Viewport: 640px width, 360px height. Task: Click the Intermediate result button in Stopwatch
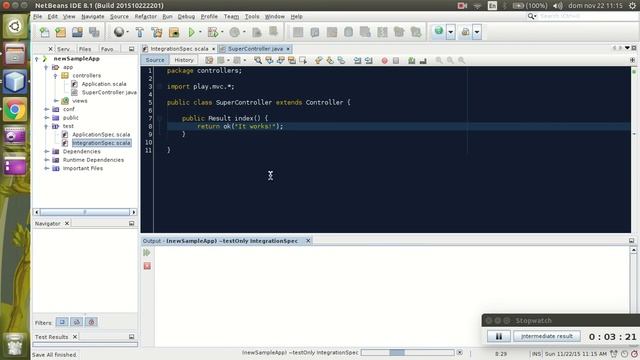point(547,336)
